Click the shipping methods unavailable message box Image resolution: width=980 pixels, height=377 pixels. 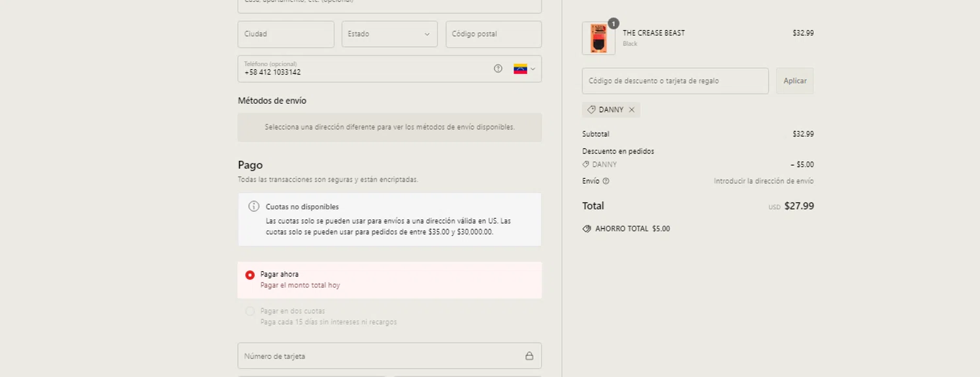(x=389, y=127)
